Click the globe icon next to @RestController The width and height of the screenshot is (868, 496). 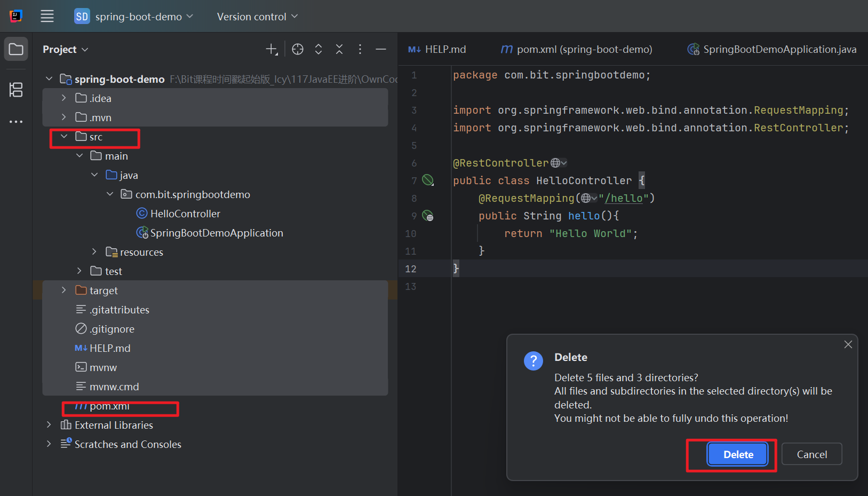[555, 163]
